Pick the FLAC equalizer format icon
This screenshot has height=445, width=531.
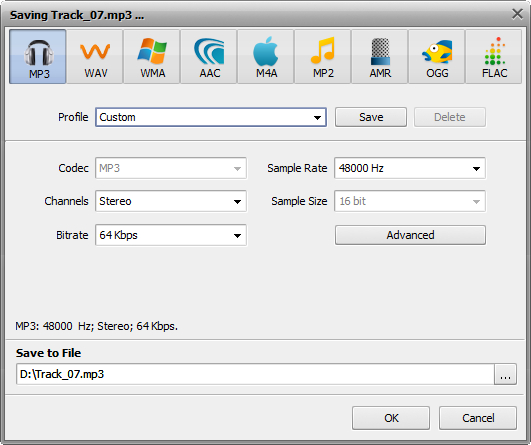point(494,57)
